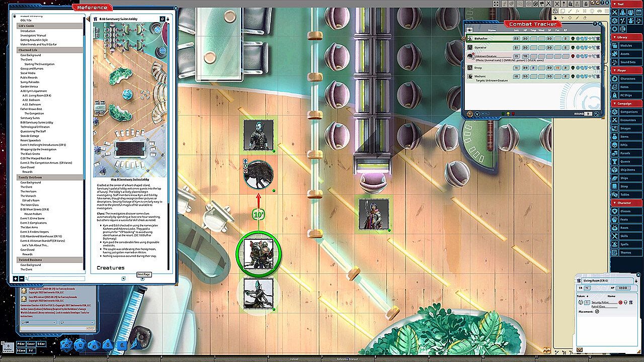Click the Sanctuary Suites Lobby map thumbnail
The image size is (644, 362).
(x=130, y=101)
